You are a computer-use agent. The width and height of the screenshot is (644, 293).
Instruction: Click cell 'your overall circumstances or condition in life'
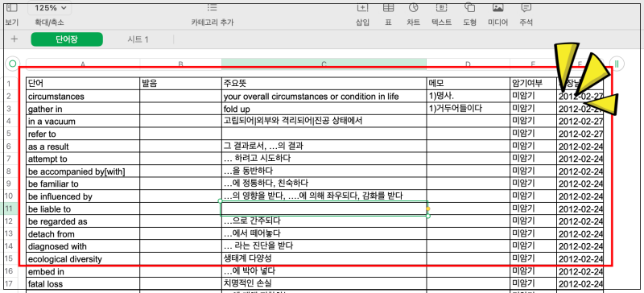point(324,96)
